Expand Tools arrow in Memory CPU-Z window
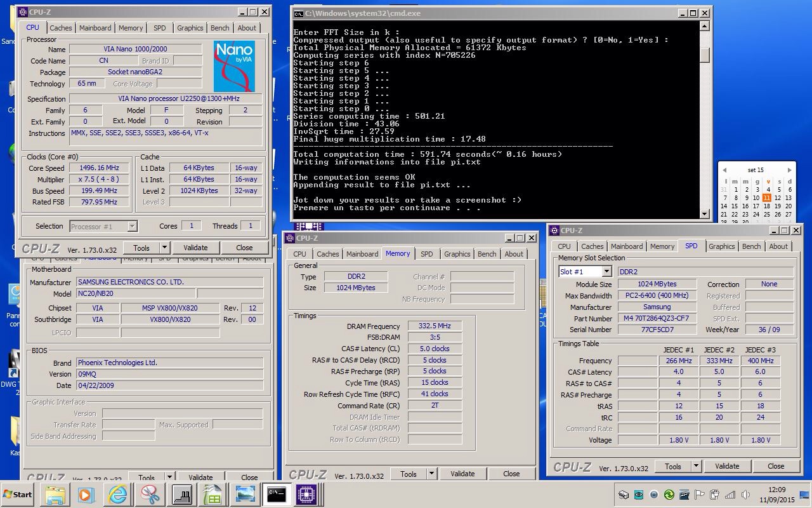812x508 pixels. click(x=431, y=474)
